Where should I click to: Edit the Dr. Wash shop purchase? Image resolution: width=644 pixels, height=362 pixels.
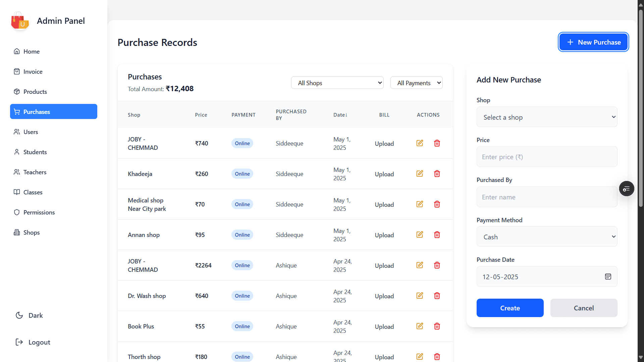point(420,296)
